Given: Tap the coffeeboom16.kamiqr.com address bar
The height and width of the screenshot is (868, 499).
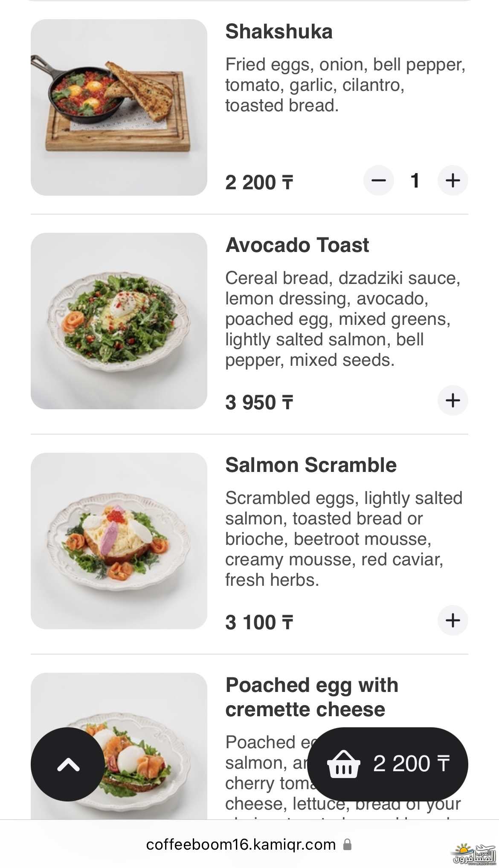Looking at the screenshot, I should click(x=241, y=845).
